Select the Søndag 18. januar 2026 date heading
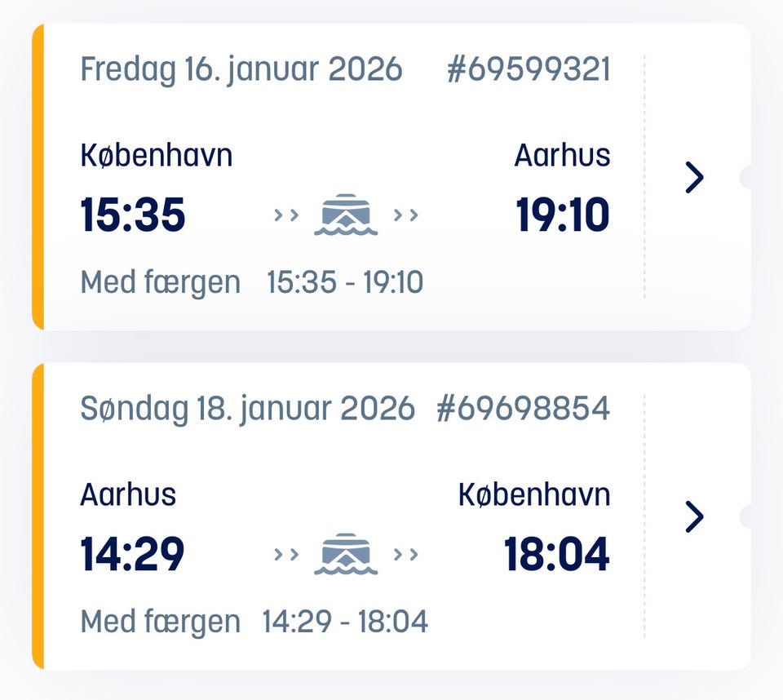The image size is (783, 700). click(247, 409)
